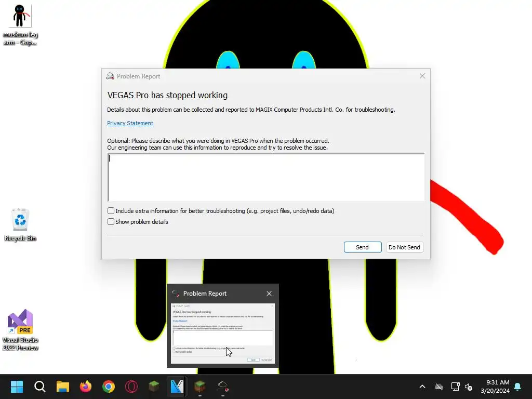
Task: Open the Windows Start menu
Action: pos(17,387)
